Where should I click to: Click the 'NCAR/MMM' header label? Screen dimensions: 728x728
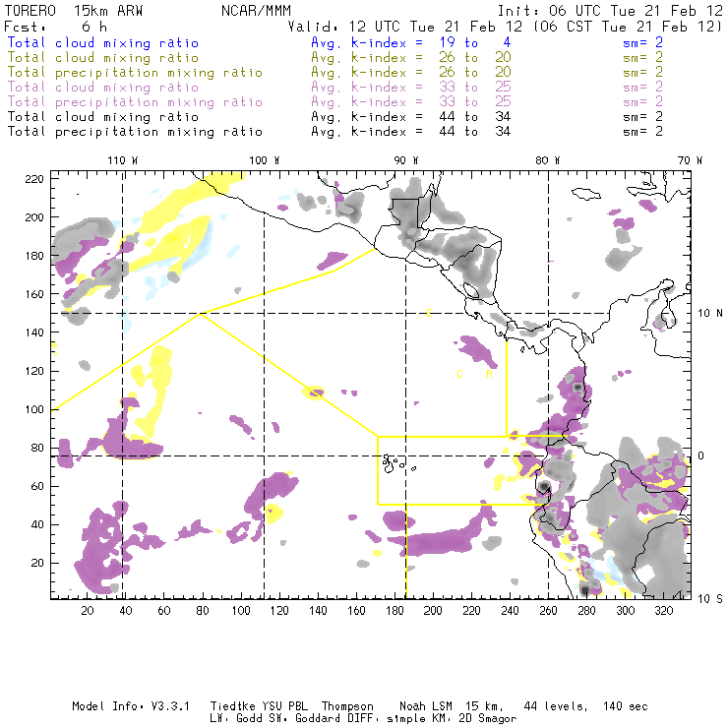pos(257,11)
